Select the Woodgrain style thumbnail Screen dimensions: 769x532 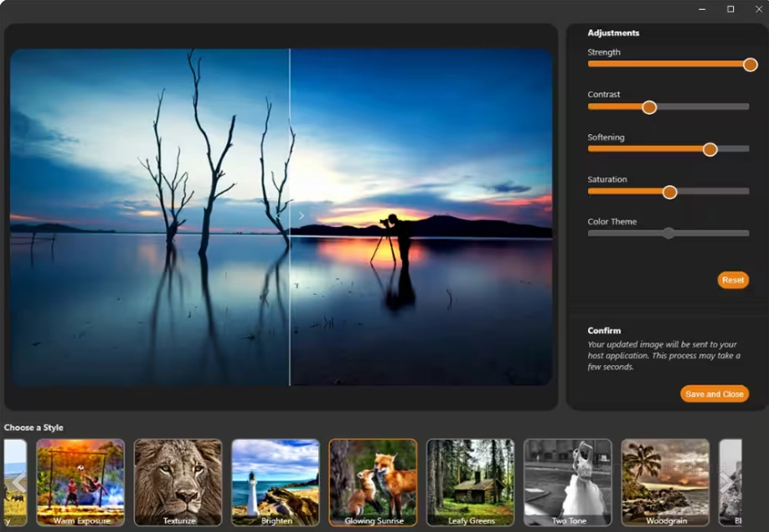(665, 482)
